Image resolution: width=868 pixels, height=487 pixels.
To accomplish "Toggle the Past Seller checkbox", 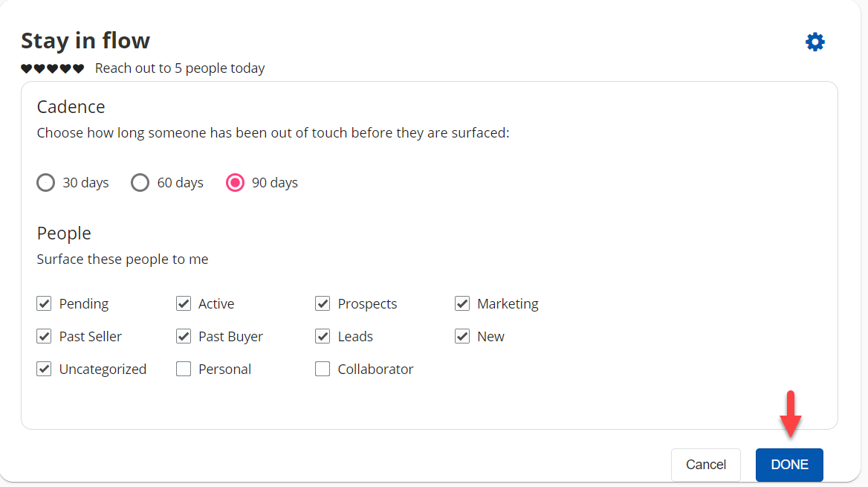I will [45, 337].
